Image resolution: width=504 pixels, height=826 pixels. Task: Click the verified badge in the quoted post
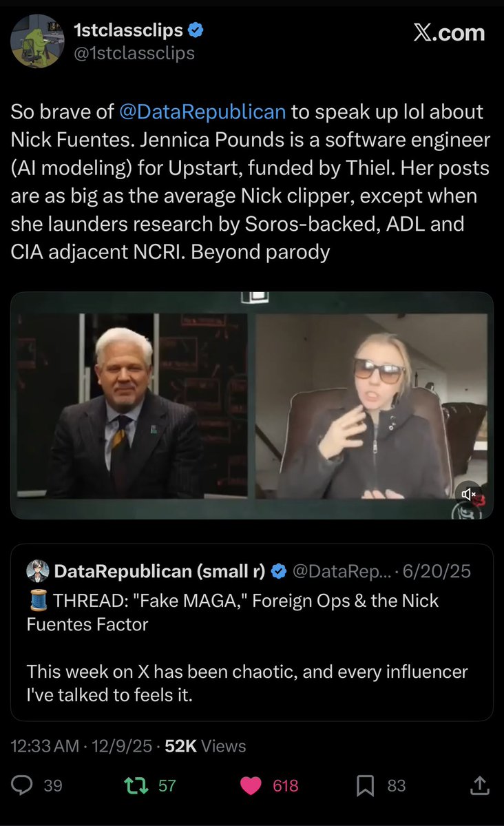pos(279,571)
